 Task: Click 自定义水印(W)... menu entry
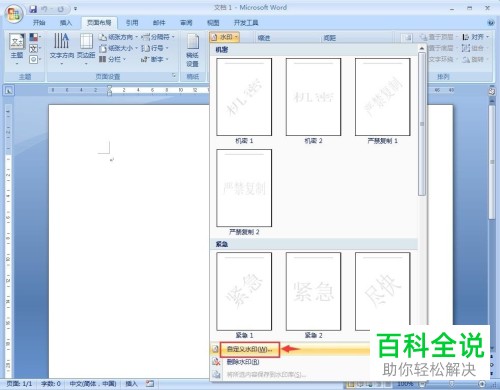[x=250, y=349]
